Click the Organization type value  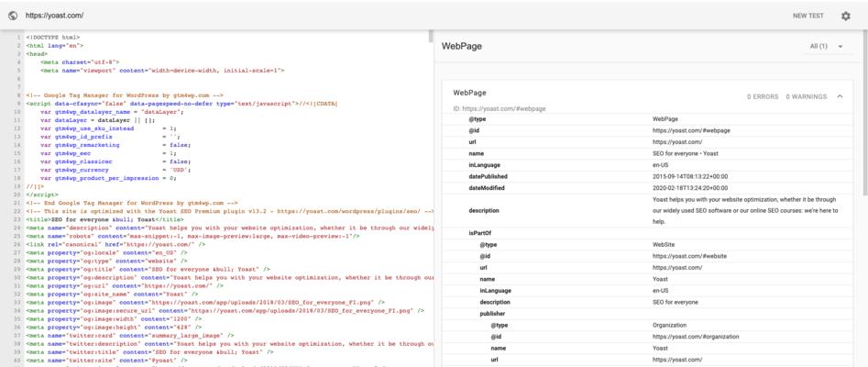coord(669,326)
